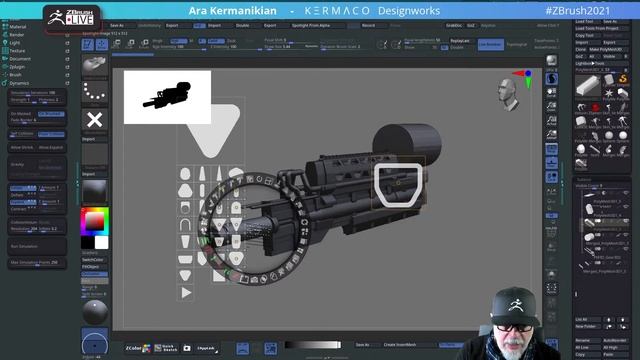This screenshot has height=360, width=640.
Task: Toggle the Floor Collision option
Action: [x=51, y=134]
